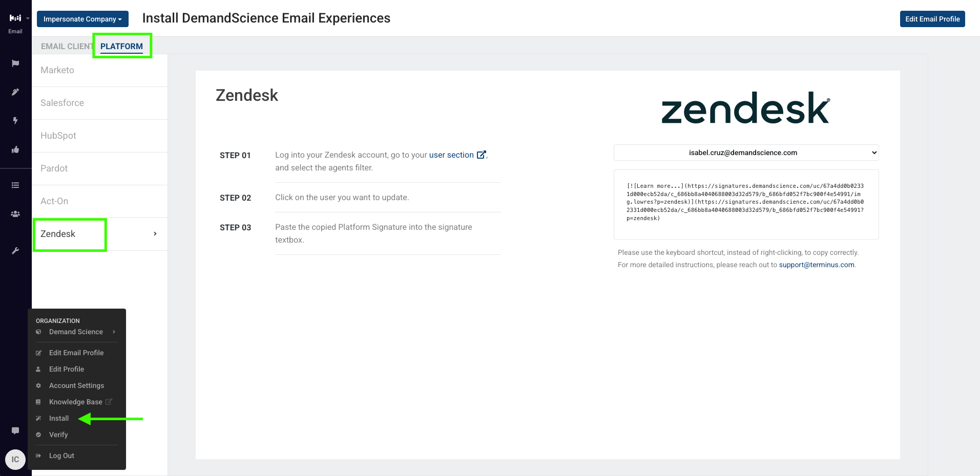The image size is (980, 476).
Task: Choose Verify in the user menu
Action: [x=58, y=435]
